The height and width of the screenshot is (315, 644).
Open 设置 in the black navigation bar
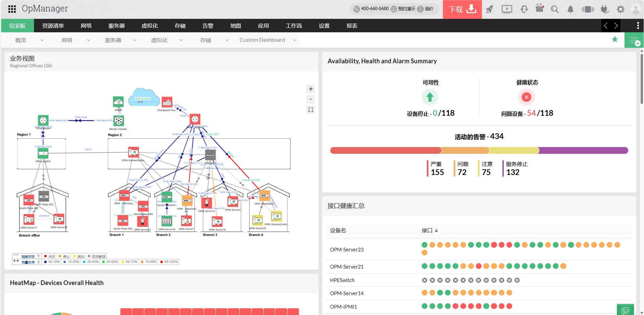(x=324, y=26)
